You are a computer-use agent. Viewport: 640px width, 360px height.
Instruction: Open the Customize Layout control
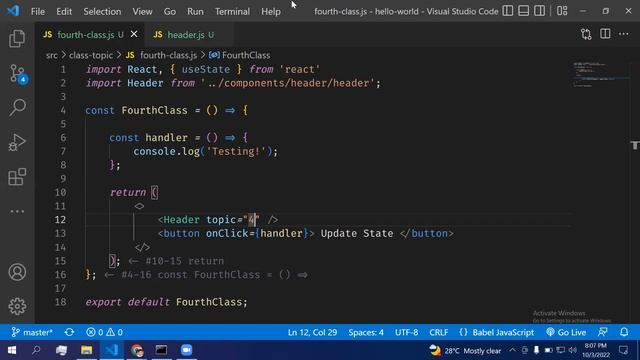tap(562, 11)
